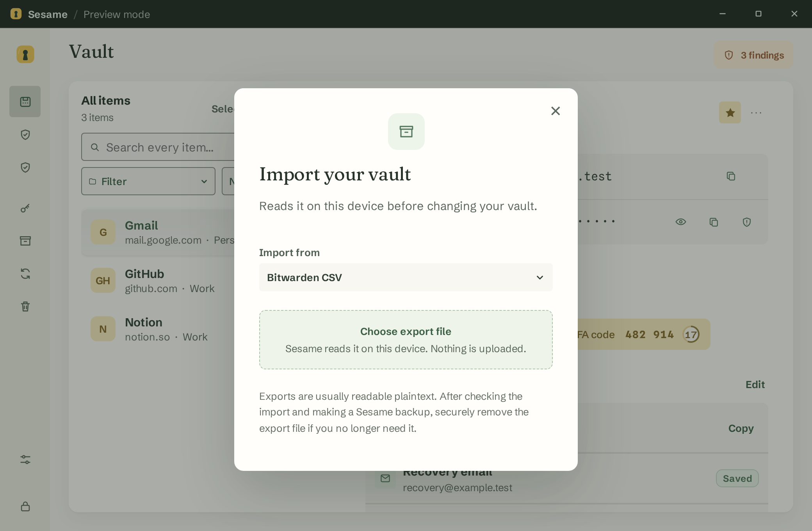Screen dimensions: 812x531
Task: Minimize the Sesame window
Action: 723,14
